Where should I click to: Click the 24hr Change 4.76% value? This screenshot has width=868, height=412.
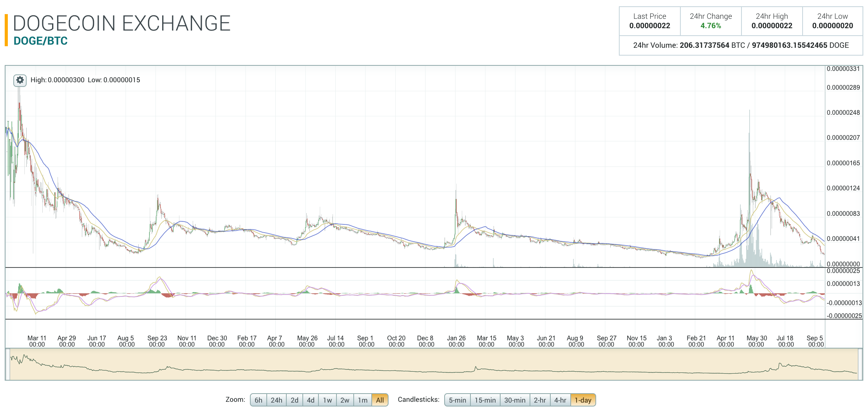click(711, 26)
